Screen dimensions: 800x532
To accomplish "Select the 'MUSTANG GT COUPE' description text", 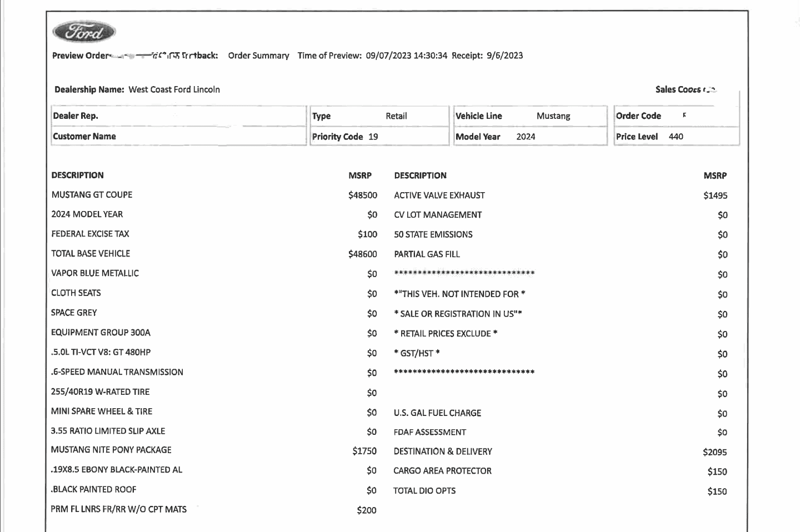I will pos(92,195).
